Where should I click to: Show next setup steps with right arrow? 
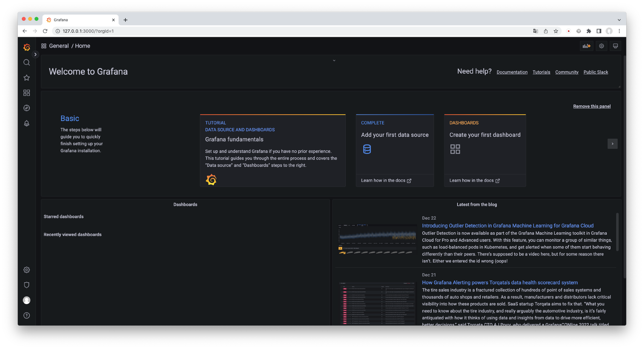(612, 144)
